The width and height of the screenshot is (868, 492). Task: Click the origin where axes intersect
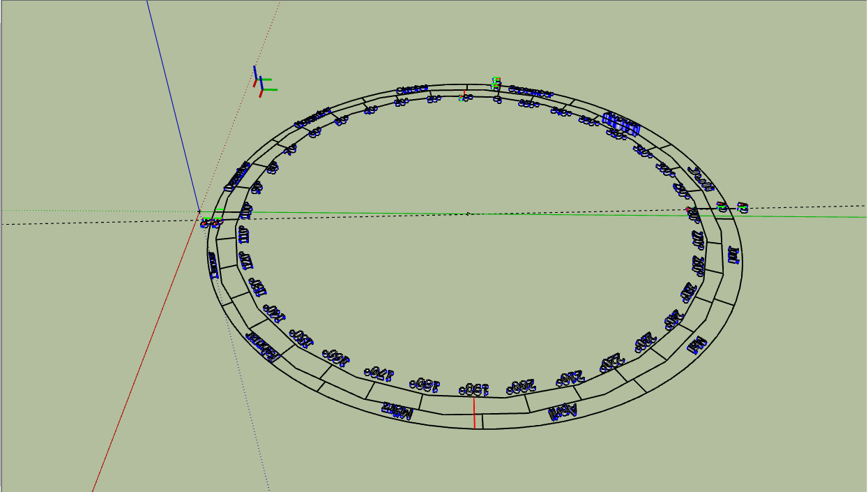click(x=199, y=211)
